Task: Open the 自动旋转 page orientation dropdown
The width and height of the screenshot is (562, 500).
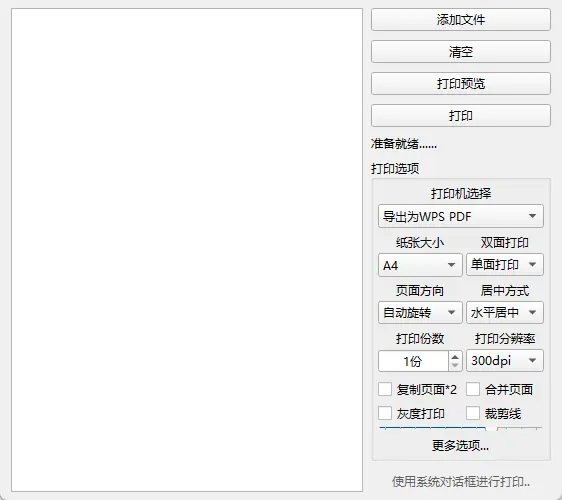Action: pyautogui.click(x=420, y=313)
